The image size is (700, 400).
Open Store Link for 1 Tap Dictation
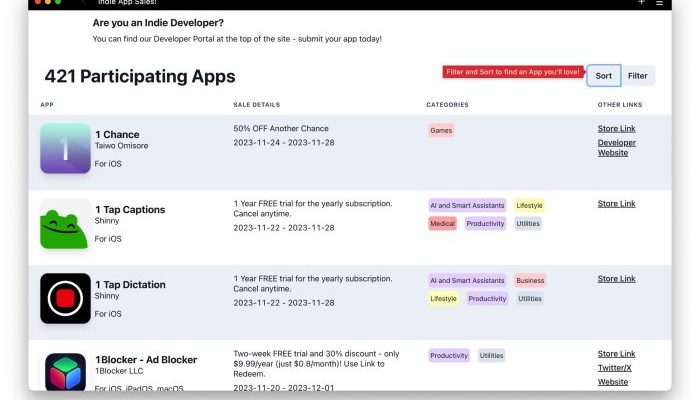(617, 279)
